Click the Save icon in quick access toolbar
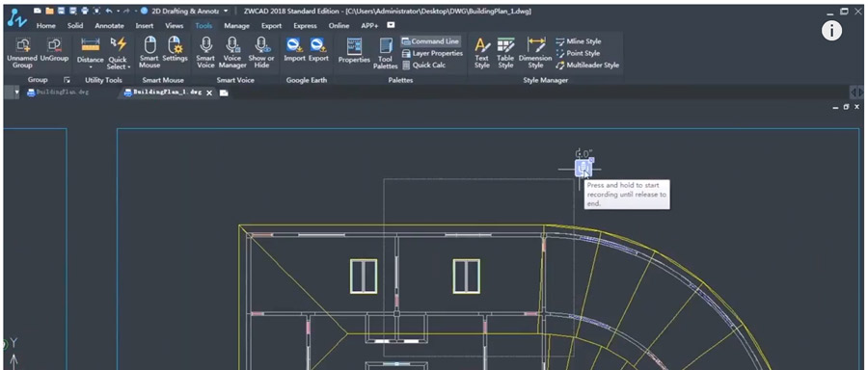Image resolution: width=868 pixels, height=370 pixels. [x=61, y=11]
